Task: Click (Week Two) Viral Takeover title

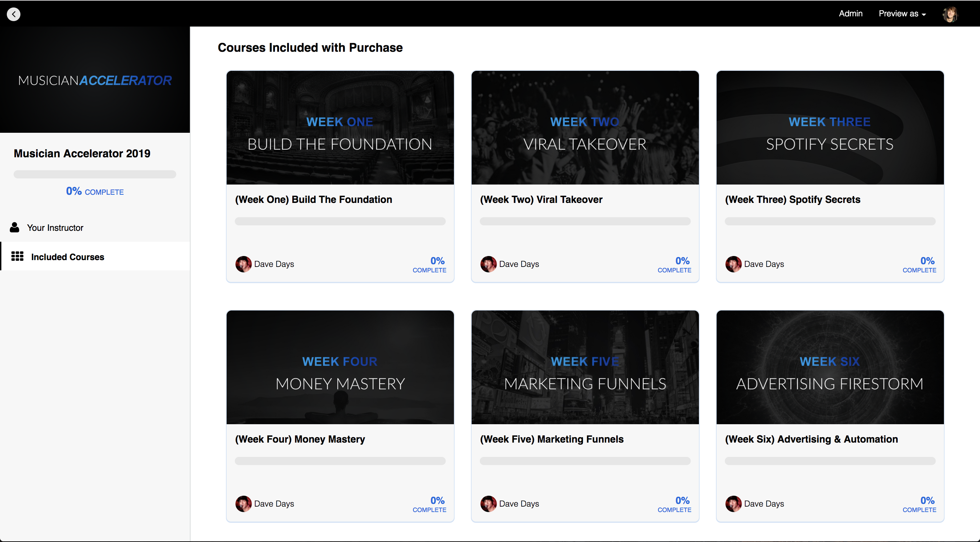Action: [x=541, y=200]
